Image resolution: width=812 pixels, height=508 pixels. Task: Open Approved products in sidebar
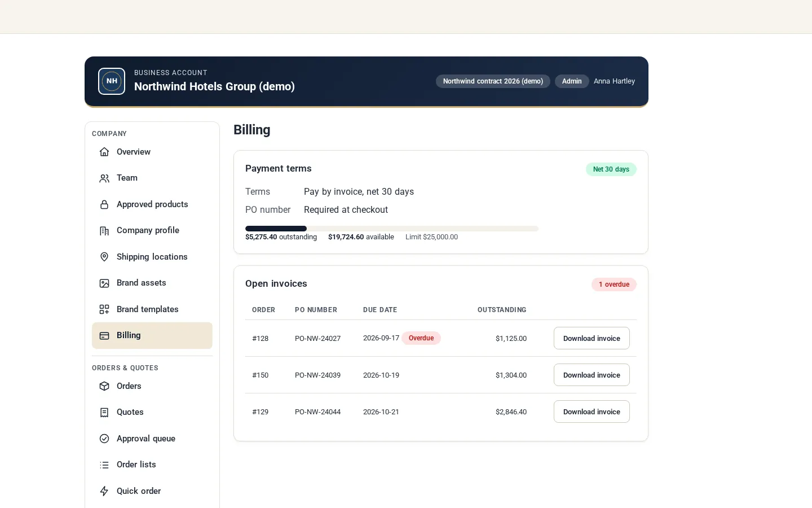(x=152, y=204)
